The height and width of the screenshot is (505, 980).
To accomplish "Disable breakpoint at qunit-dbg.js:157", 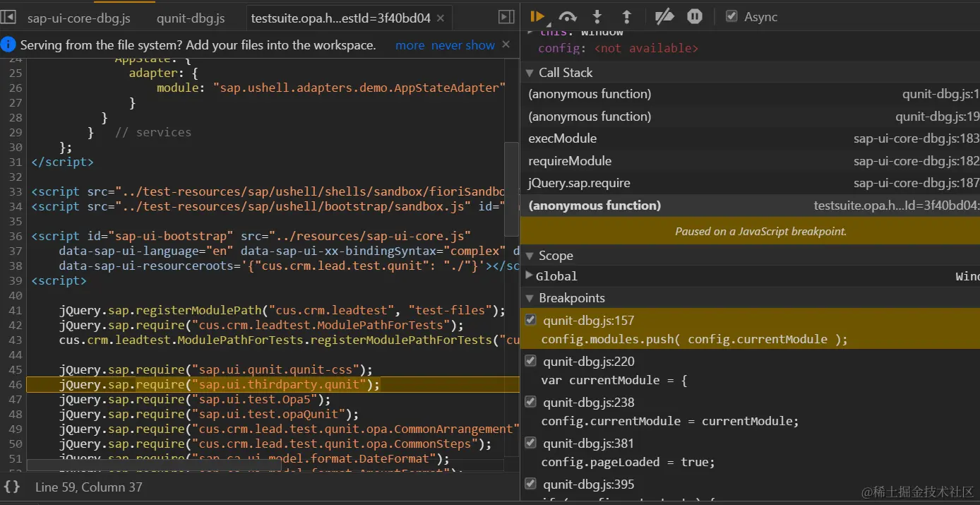I will click(x=531, y=320).
